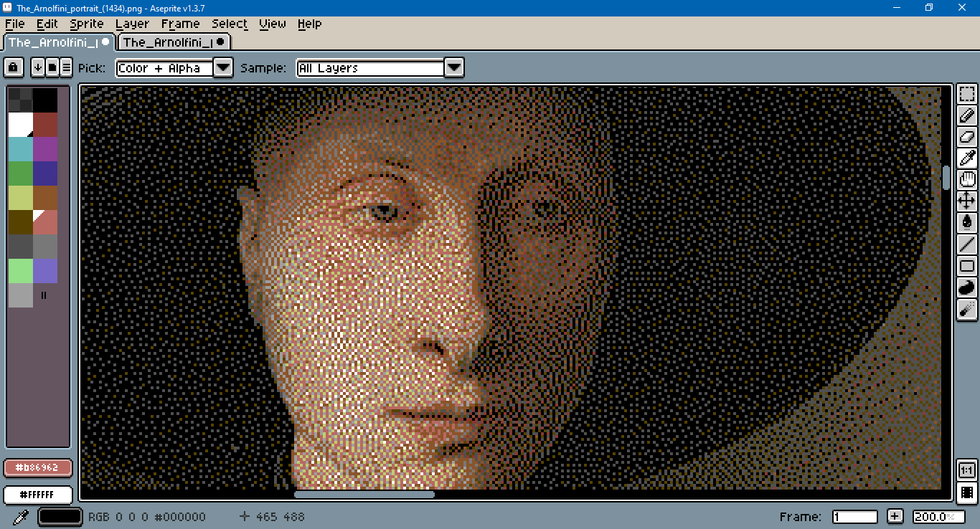Open the Sprite menu

tap(87, 24)
